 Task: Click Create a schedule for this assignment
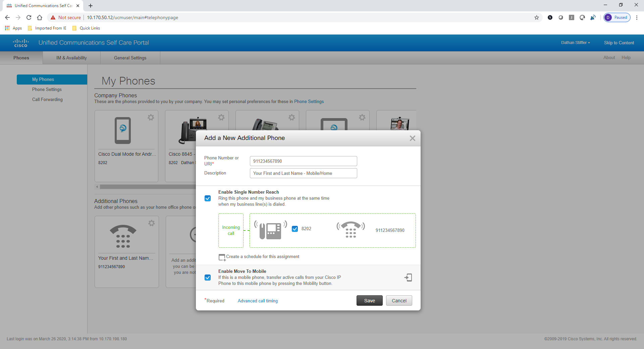tap(263, 257)
